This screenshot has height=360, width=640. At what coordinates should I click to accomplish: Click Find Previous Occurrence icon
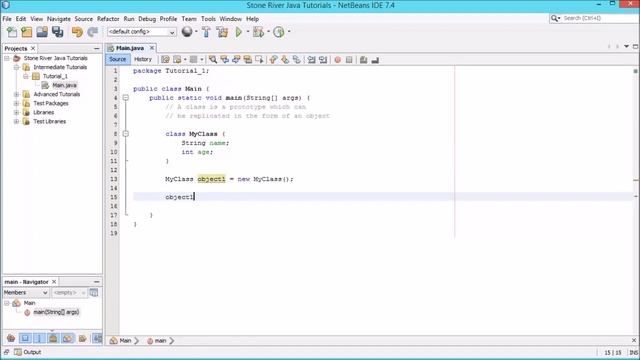(x=224, y=60)
